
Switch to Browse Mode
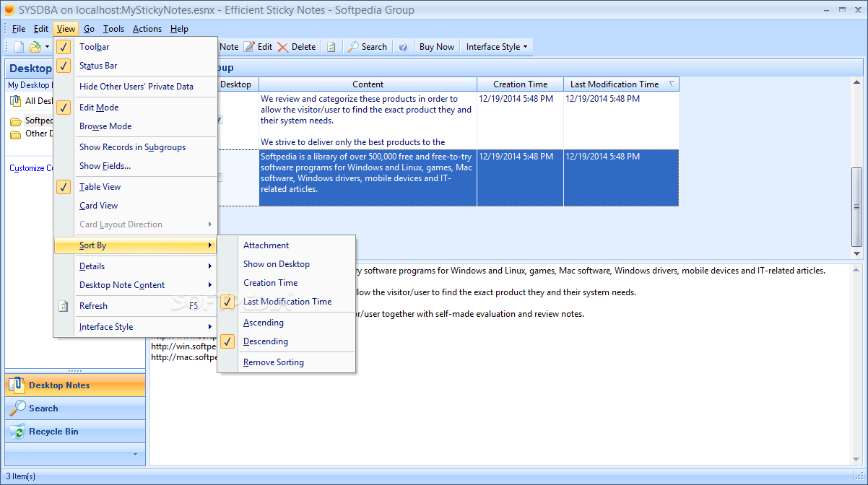[135, 126]
